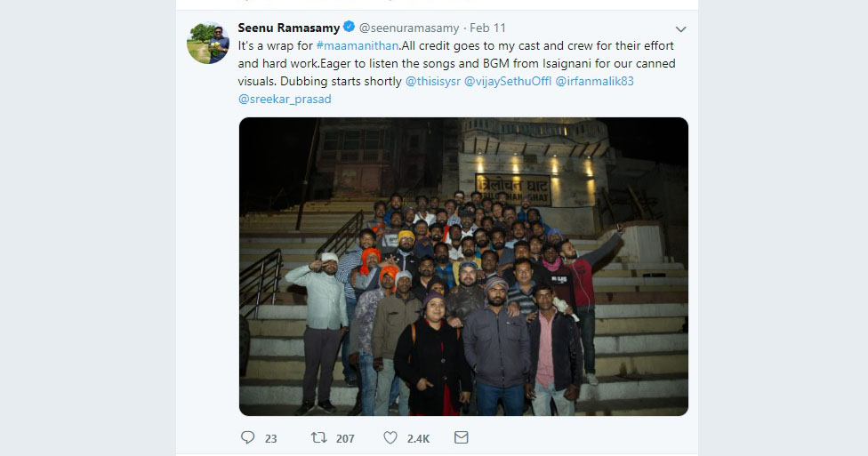Retweet using the retweet arrows icon
868x456 pixels.
point(319,437)
